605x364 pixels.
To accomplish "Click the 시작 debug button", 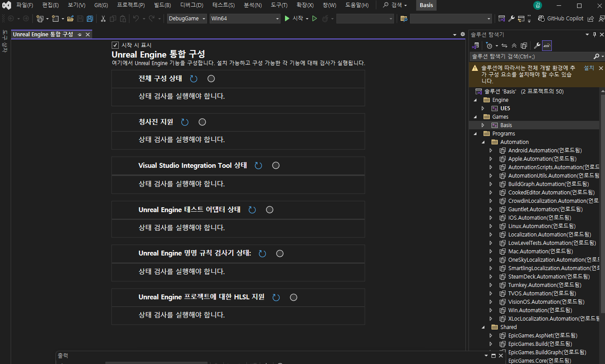I will pos(293,19).
